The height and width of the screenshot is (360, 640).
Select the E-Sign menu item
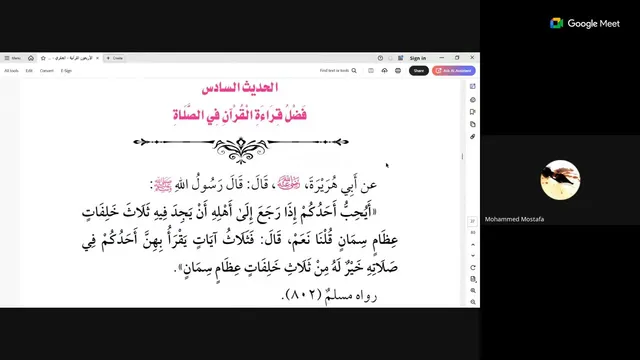[x=66, y=71]
